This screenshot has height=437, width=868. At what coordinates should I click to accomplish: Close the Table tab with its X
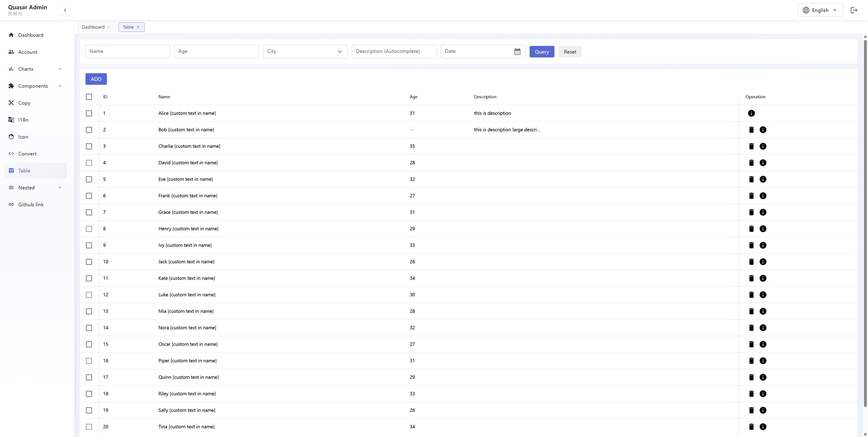(138, 27)
